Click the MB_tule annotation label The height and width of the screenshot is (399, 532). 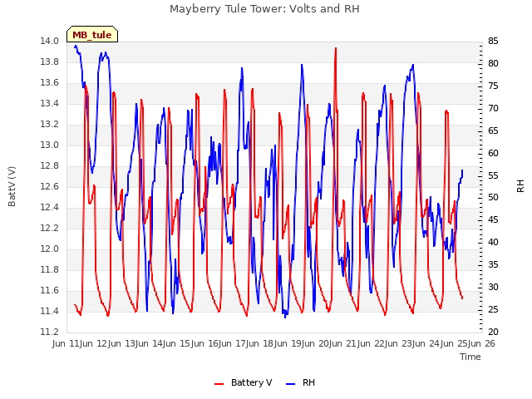[x=92, y=35]
